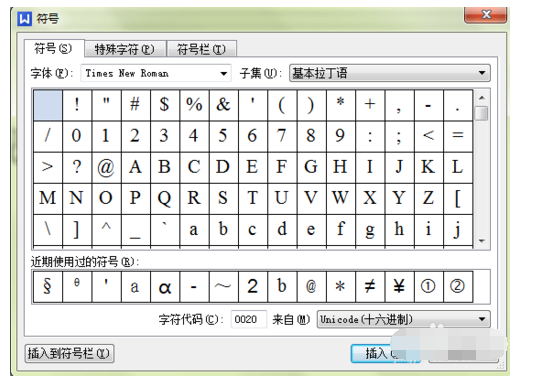Select the percent % symbol in the grid
Screen dimensions: 539x384
pos(194,105)
